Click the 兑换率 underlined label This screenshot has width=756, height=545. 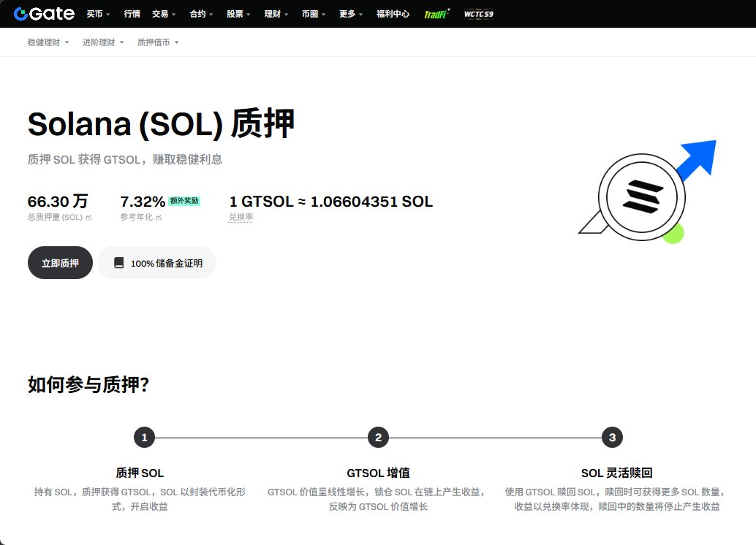241,217
